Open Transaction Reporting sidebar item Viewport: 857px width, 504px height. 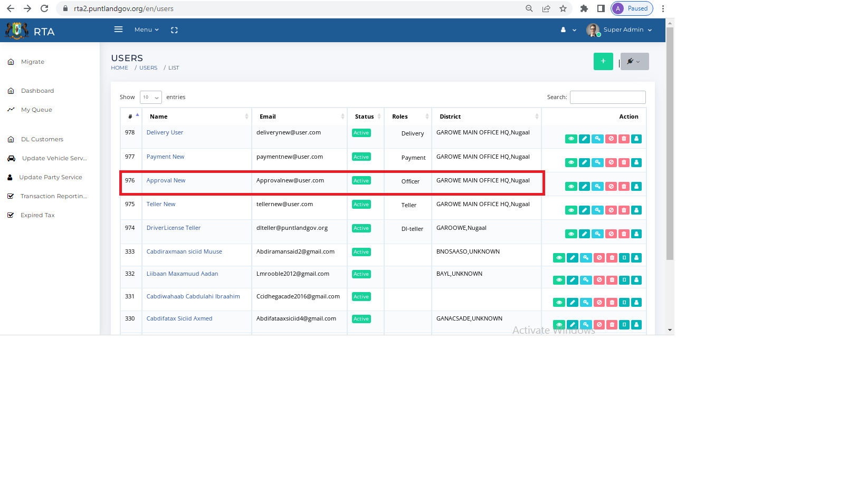53,196
